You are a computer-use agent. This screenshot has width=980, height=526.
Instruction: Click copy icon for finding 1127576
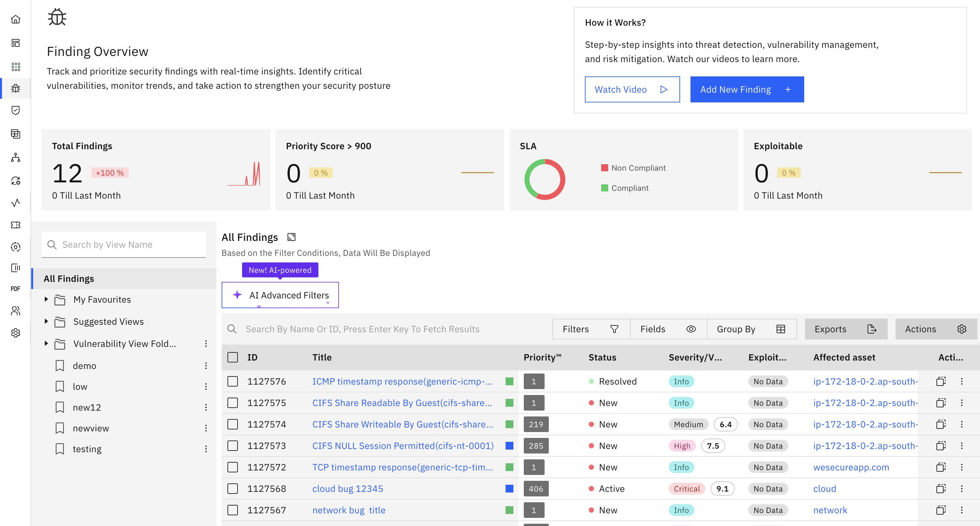click(941, 381)
